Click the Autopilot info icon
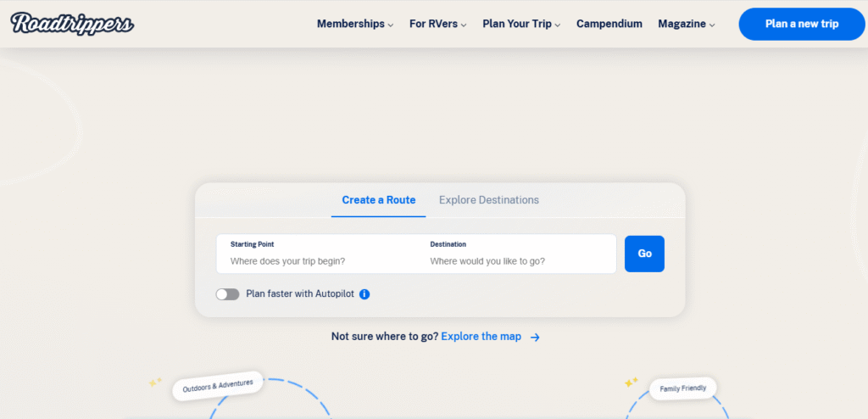This screenshot has height=419, width=868. tap(364, 294)
